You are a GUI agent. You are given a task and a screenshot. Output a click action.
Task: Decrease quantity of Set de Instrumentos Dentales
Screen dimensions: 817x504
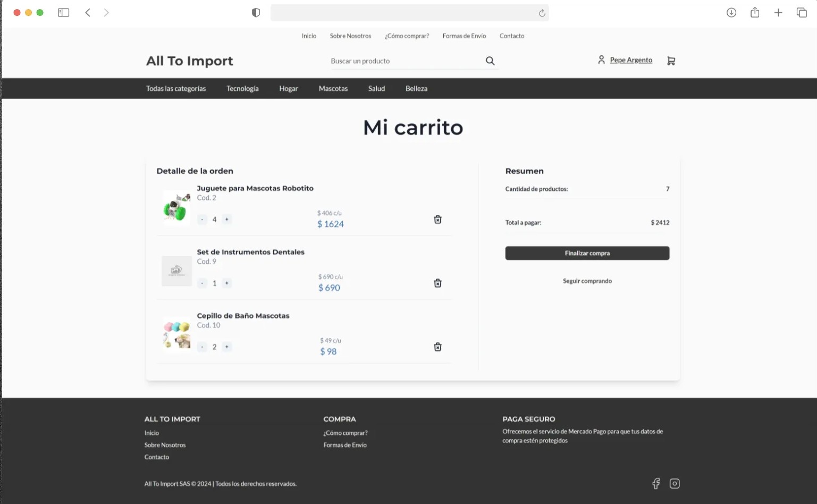(x=202, y=283)
